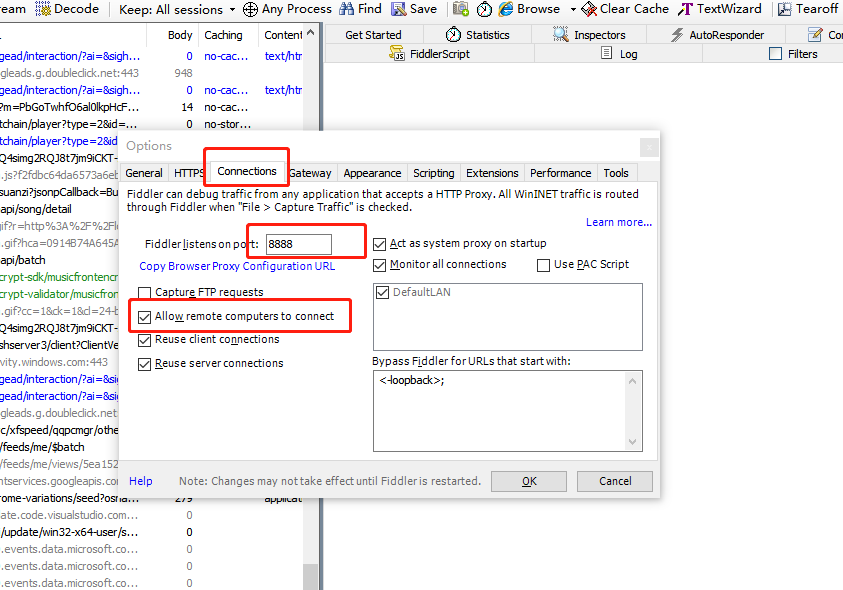Click the Clear Cache icon
The image size is (843, 590).
pyautogui.click(x=590, y=9)
